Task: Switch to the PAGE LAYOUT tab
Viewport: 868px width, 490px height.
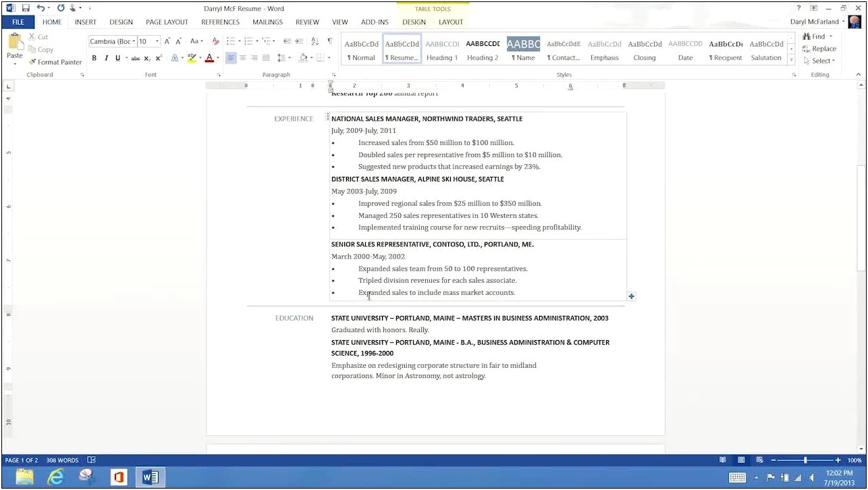Action: [167, 22]
